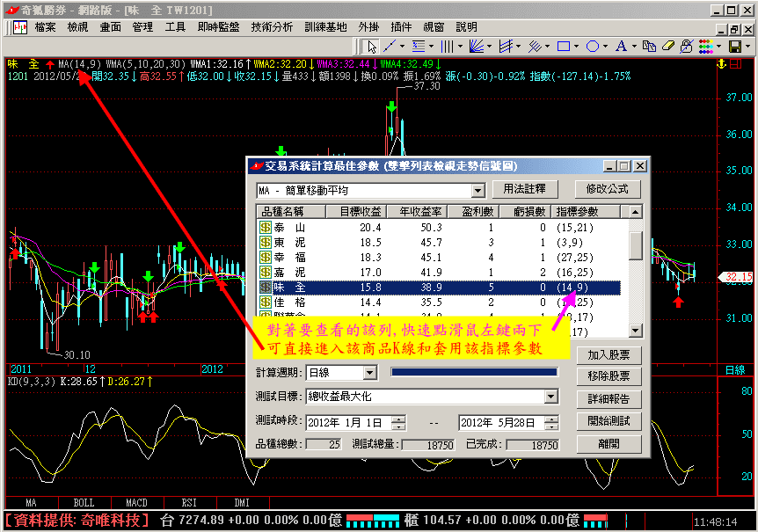The image size is (758, 532).
Task: Click the 離開 button
Action: coord(609,443)
